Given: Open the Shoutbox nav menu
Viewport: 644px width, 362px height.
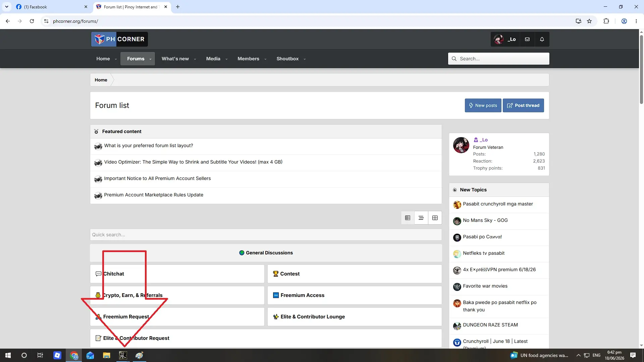Looking at the screenshot, I should [x=287, y=59].
